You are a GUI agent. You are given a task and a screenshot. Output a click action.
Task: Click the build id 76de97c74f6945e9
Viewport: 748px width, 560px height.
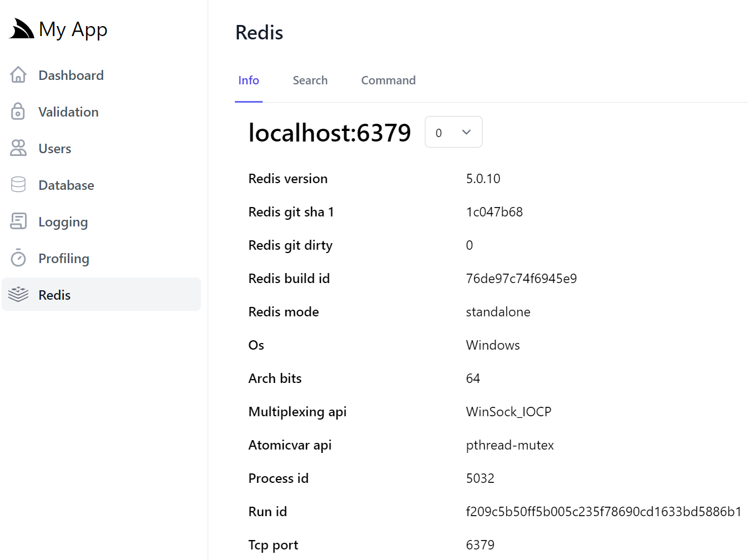521,279
